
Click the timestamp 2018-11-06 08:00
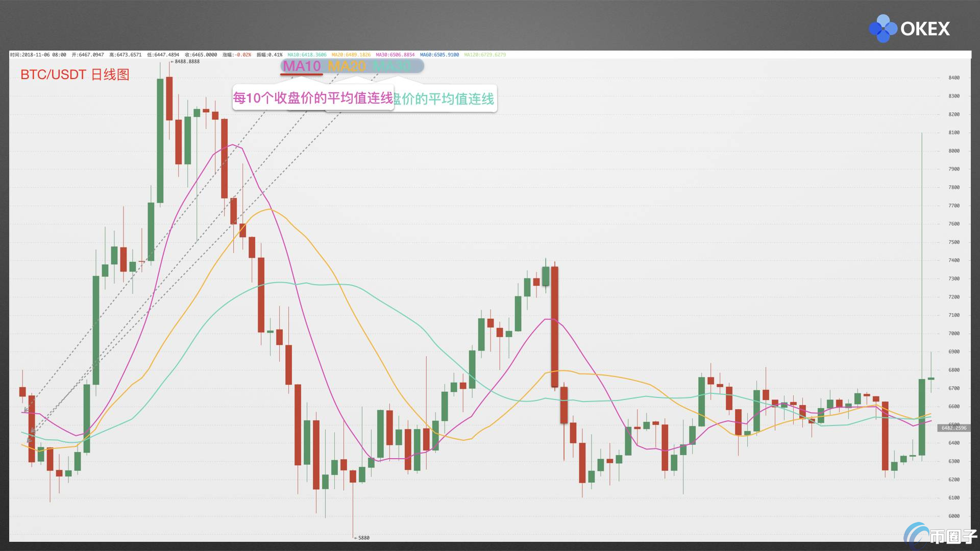coord(44,55)
